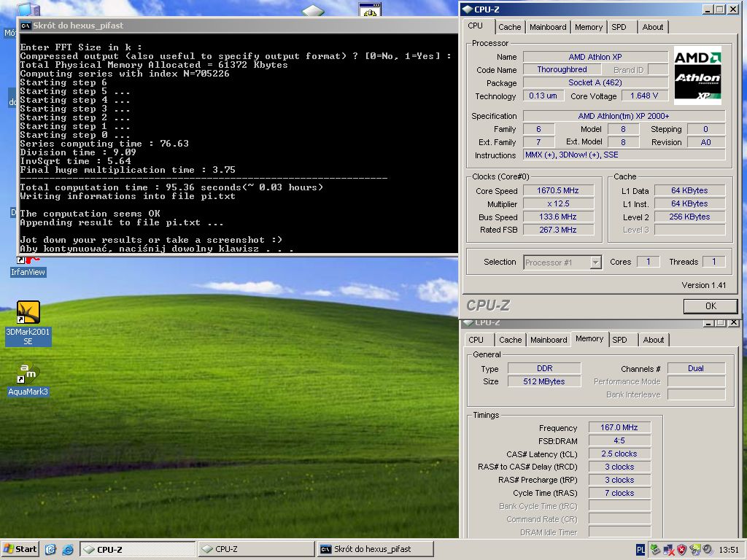Click the '0.13 um' Technology value
The width and height of the screenshot is (747, 560).
point(543,96)
